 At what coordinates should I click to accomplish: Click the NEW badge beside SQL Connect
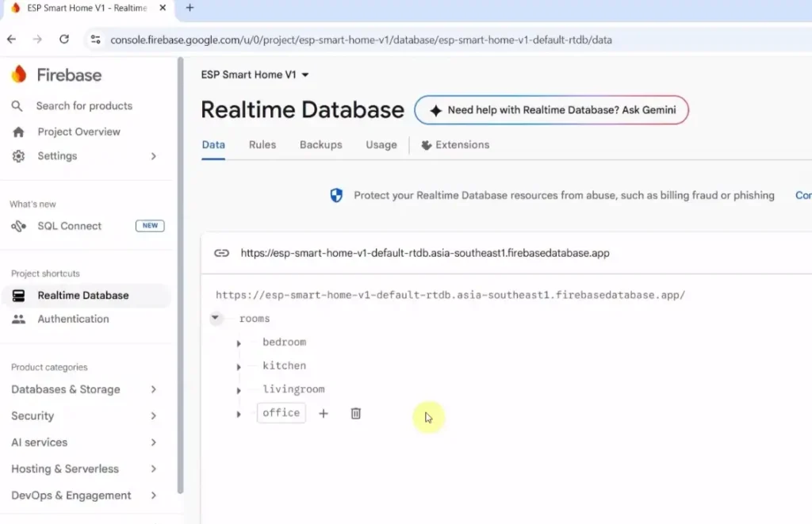150,226
